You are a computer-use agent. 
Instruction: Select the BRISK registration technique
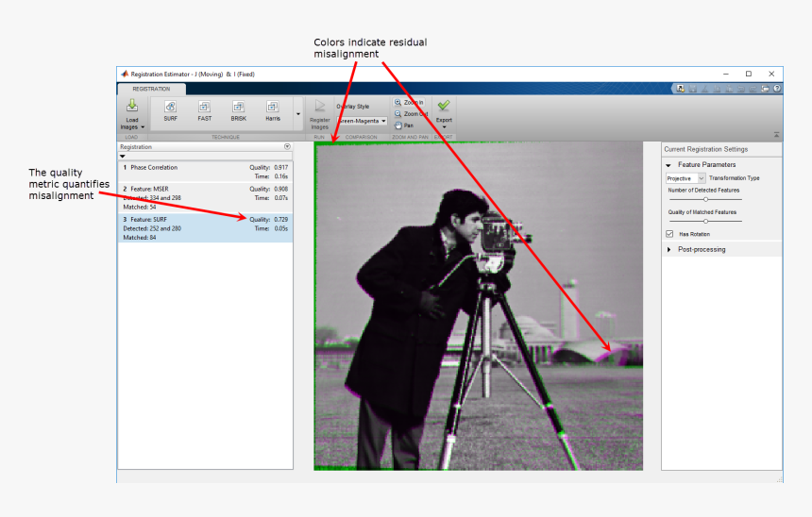click(x=238, y=110)
